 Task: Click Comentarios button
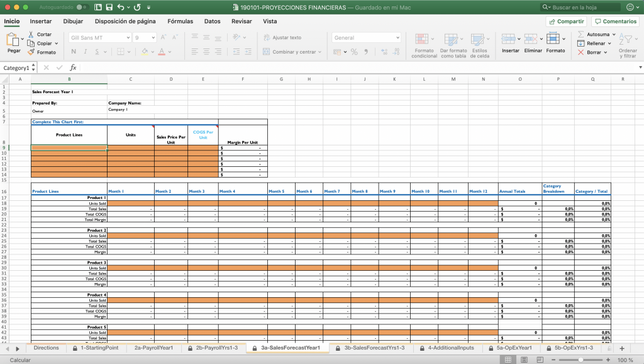(x=615, y=21)
